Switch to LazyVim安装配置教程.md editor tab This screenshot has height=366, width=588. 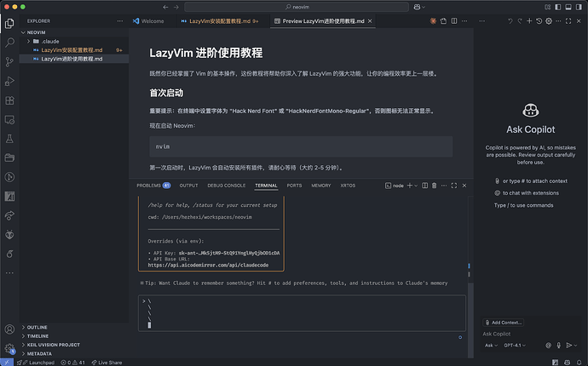(x=220, y=21)
